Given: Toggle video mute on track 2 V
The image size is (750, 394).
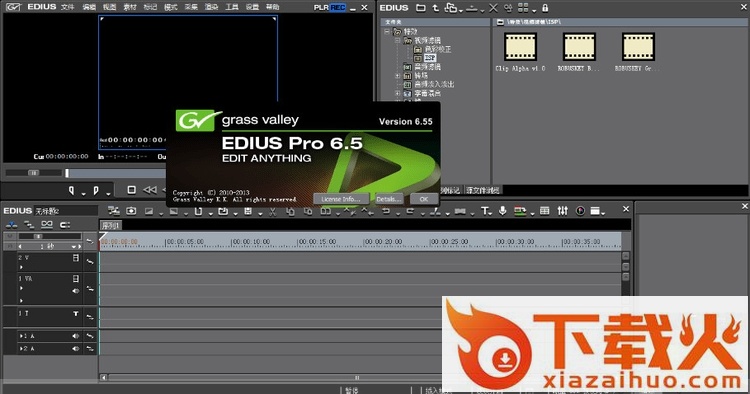Looking at the screenshot, I should point(76,258).
